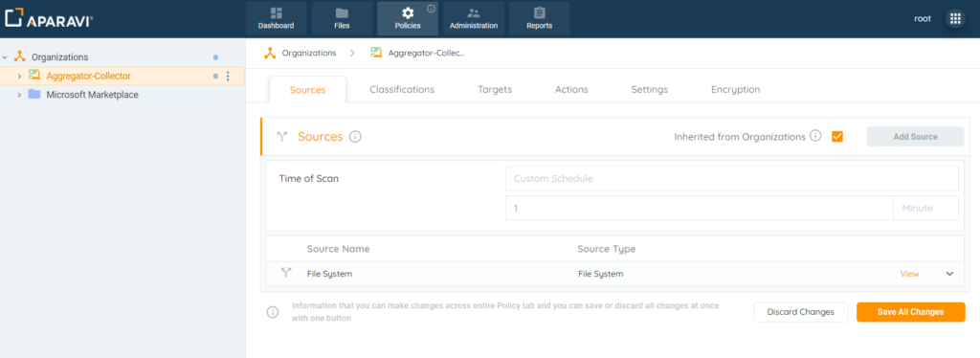Click Organizations in the breadcrumb
The width and height of the screenshot is (980, 358).
point(309,53)
